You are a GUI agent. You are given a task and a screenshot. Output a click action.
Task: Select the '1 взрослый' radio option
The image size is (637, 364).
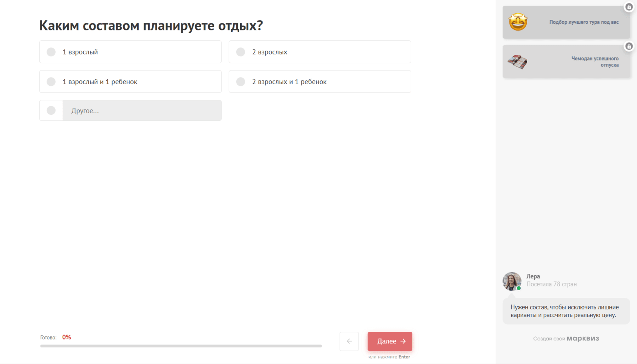tap(51, 52)
